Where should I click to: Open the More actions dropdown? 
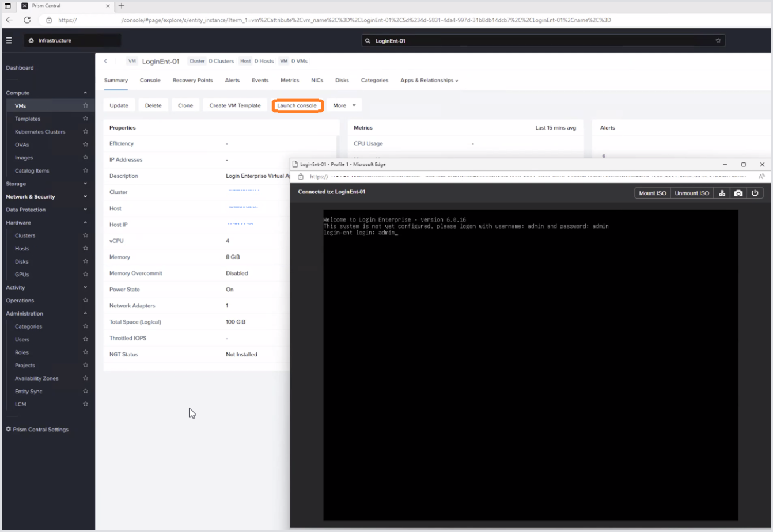coord(344,105)
